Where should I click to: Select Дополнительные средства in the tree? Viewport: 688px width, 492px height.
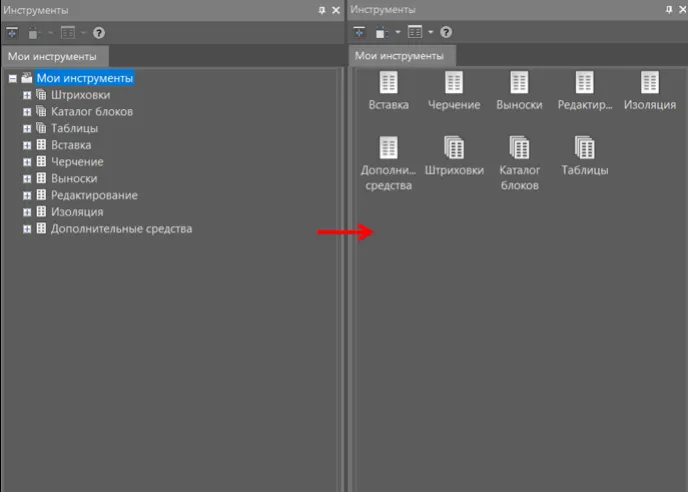(121, 229)
